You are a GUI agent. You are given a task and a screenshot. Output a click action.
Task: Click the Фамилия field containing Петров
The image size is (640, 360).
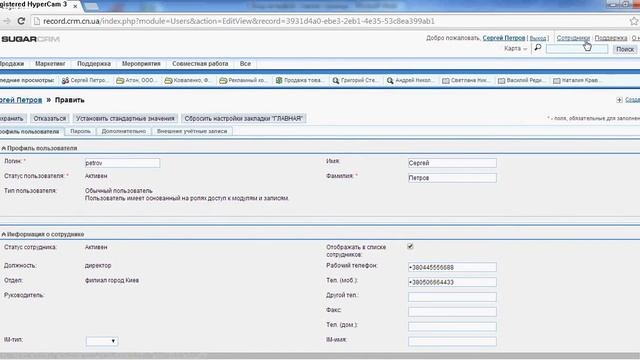tap(452, 178)
